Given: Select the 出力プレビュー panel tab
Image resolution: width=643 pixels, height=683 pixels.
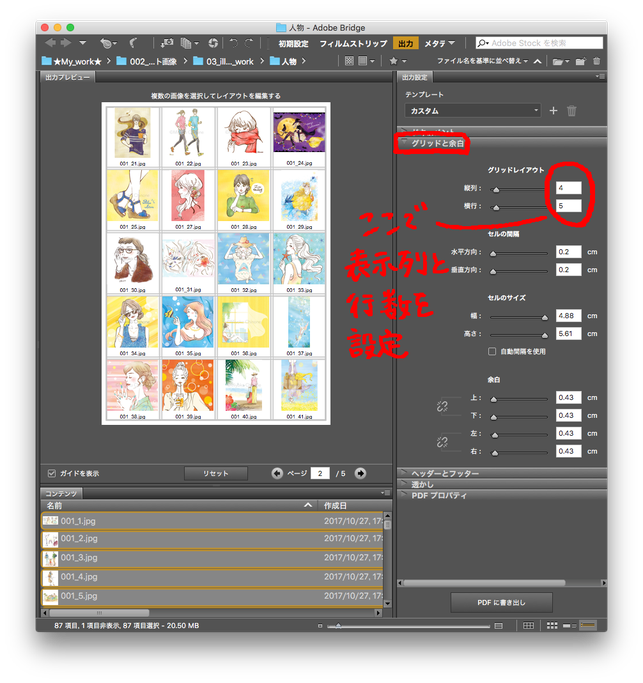Looking at the screenshot, I should [x=68, y=78].
